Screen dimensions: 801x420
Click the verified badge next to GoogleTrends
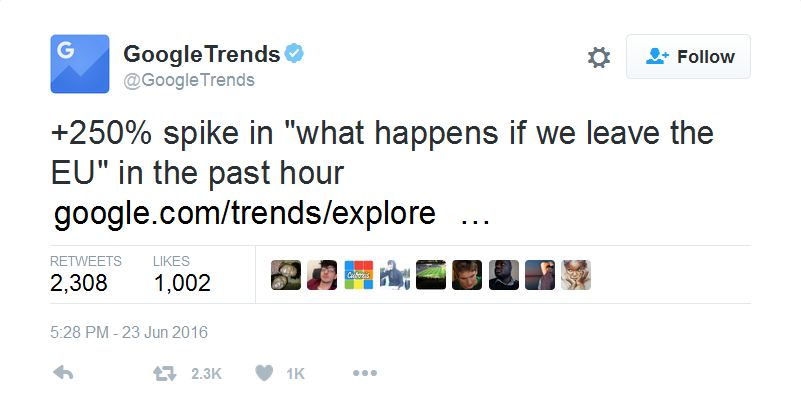pyautogui.click(x=295, y=54)
